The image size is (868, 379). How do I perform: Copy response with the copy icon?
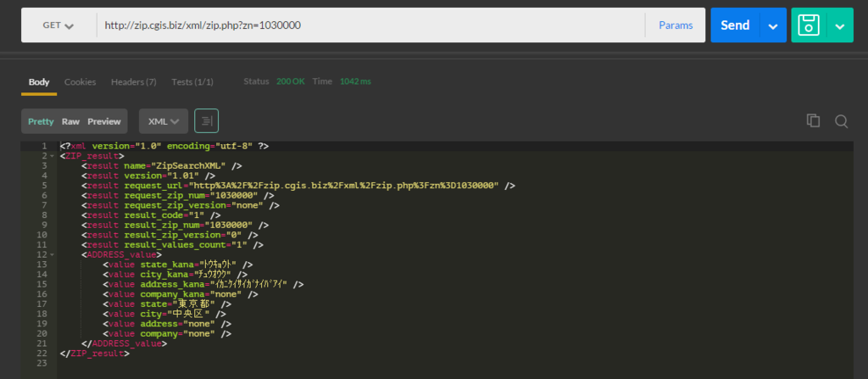click(x=813, y=120)
